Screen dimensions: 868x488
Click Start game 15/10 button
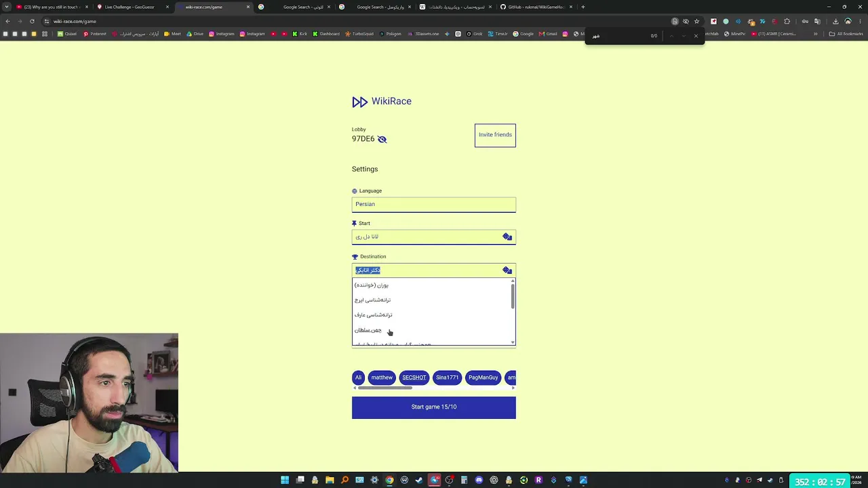tap(434, 407)
